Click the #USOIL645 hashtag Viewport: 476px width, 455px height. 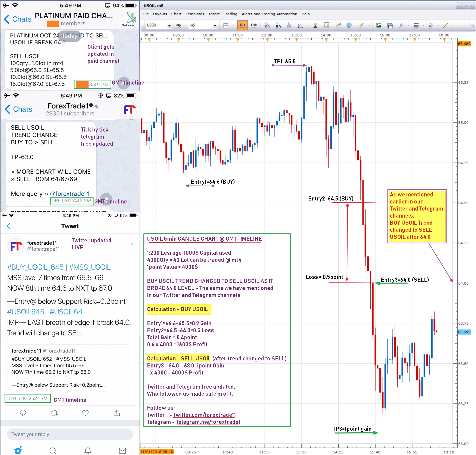click(26, 312)
